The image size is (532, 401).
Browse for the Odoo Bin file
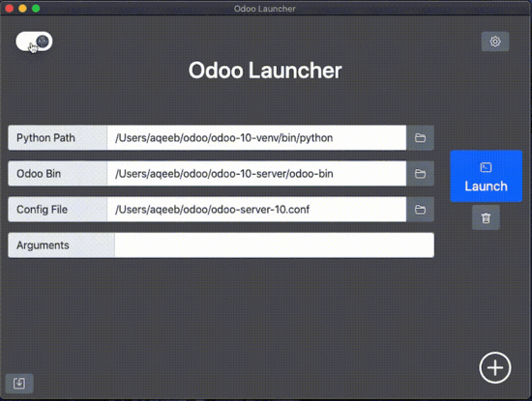pos(420,174)
